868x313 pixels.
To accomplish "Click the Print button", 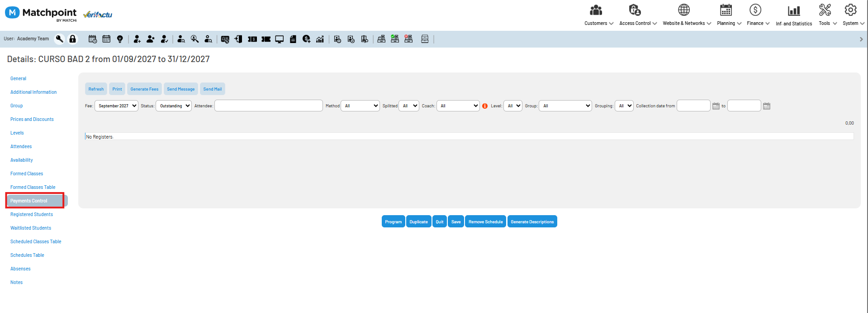I will coord(117,89).
